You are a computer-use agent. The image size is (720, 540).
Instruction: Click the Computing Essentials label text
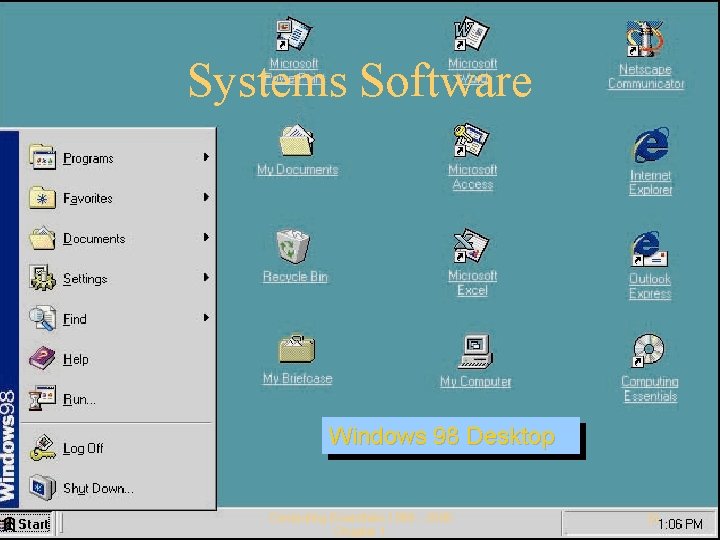650,389
